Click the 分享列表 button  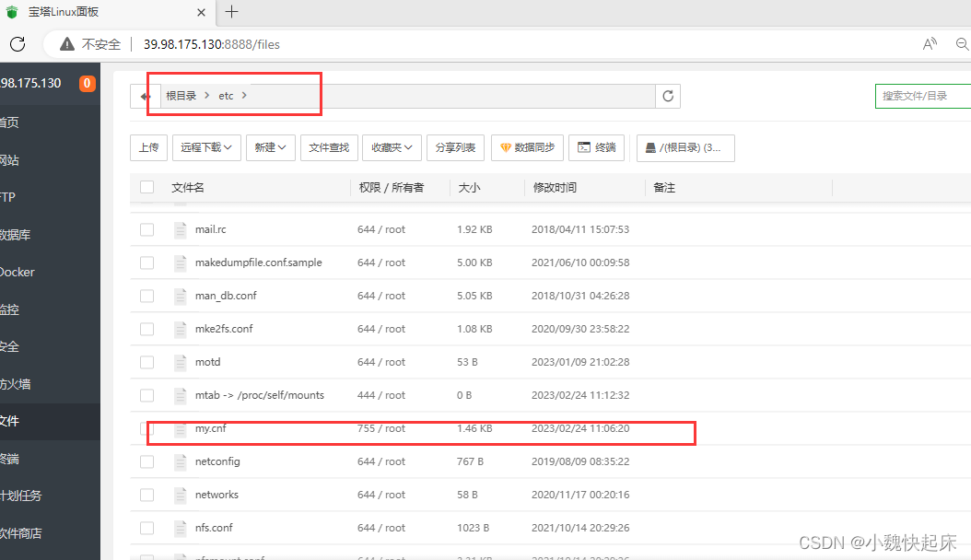(456, 148)
